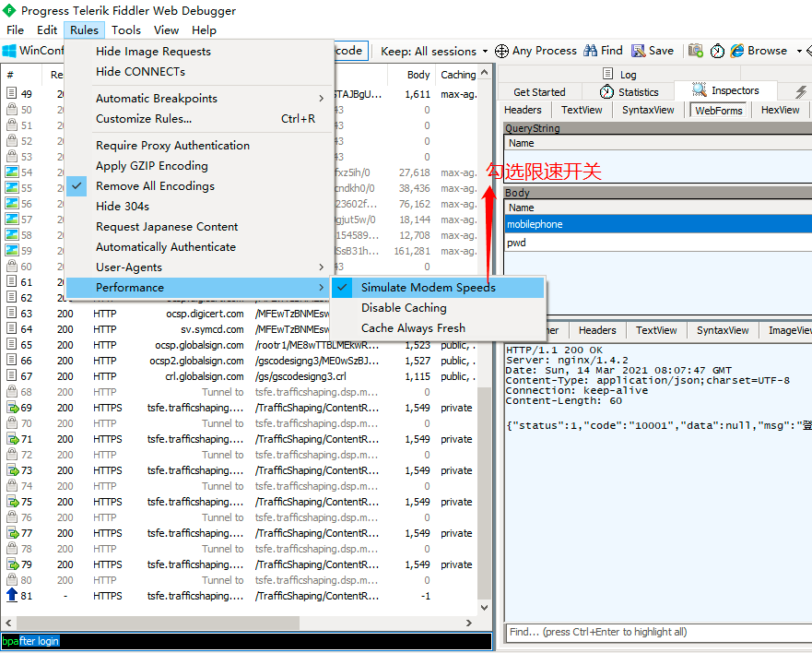Click the Caching column header

click(x=458, y=75)
